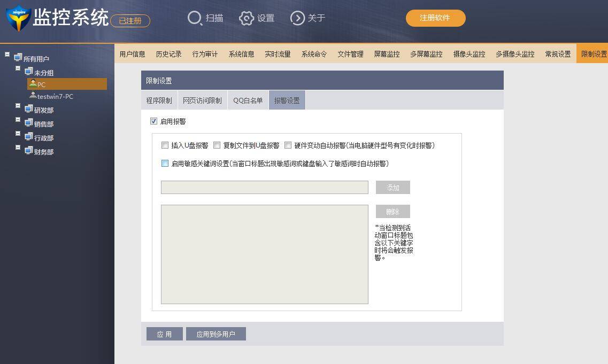Screen dimensions: 608x364
Task: Click the sensitive keyword input field
Action: click(265, 188)
